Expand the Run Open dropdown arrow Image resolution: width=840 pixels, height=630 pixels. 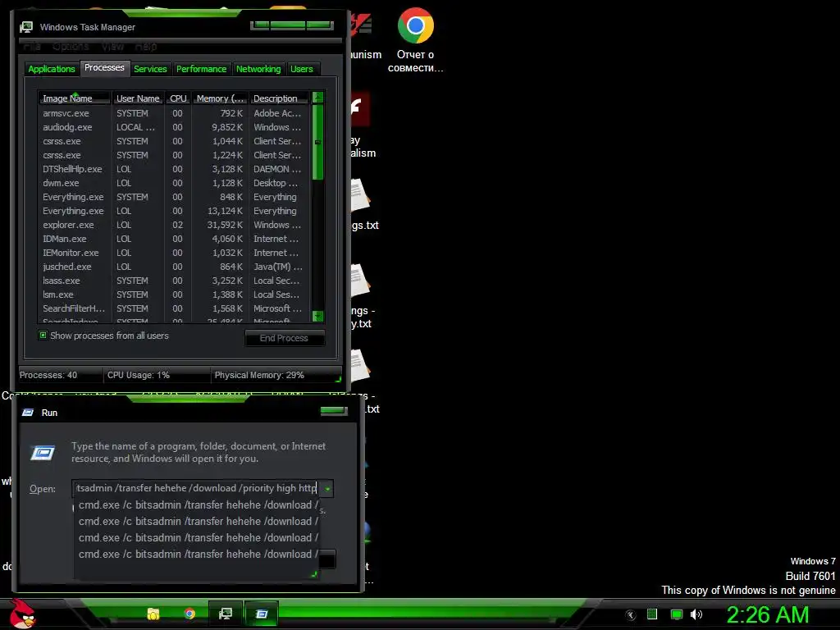tap(326, 489)
